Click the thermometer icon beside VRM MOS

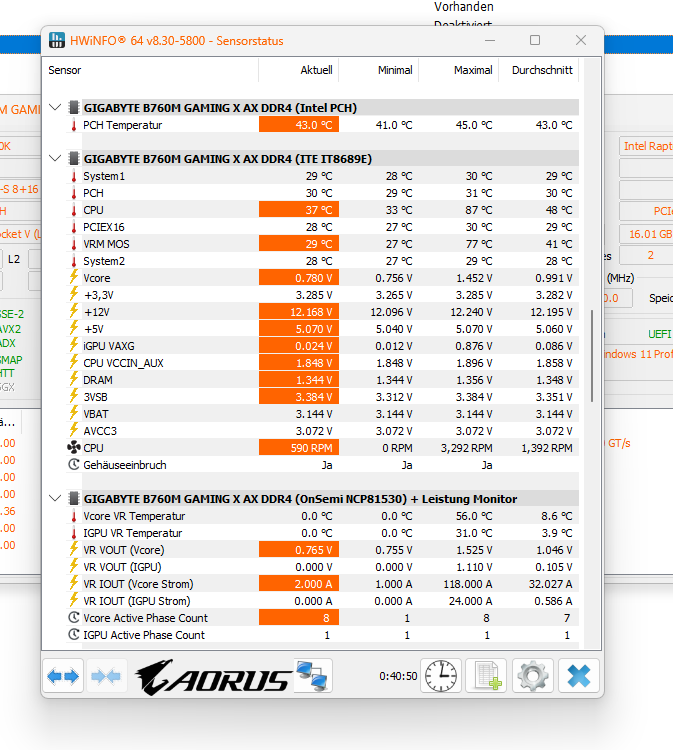[74, 244]
